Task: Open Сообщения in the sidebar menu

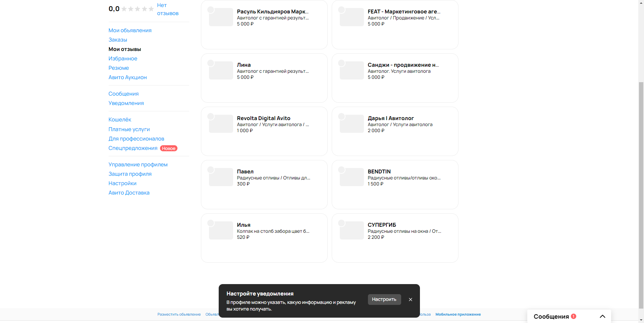Action: pyautogui.click(x=123, y=94)
